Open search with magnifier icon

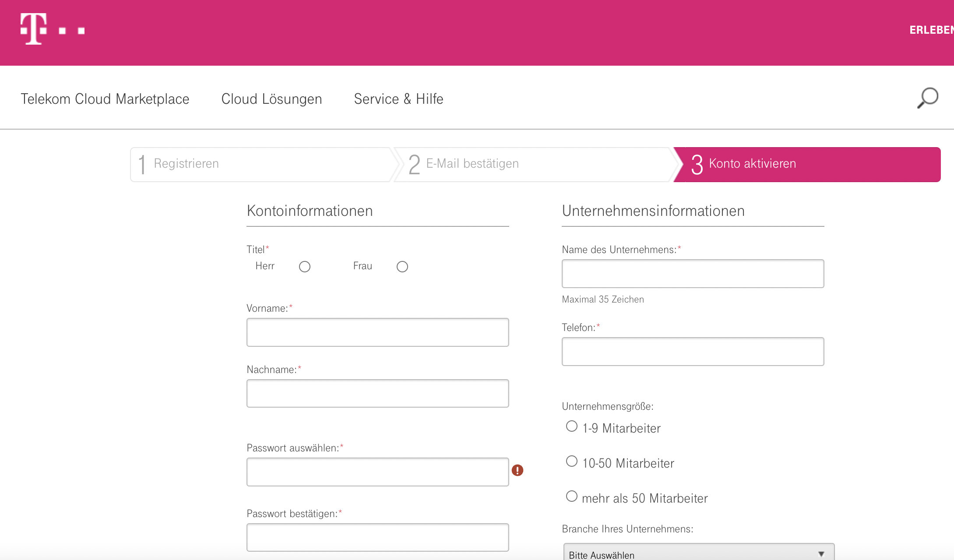(x=927, y=98)
